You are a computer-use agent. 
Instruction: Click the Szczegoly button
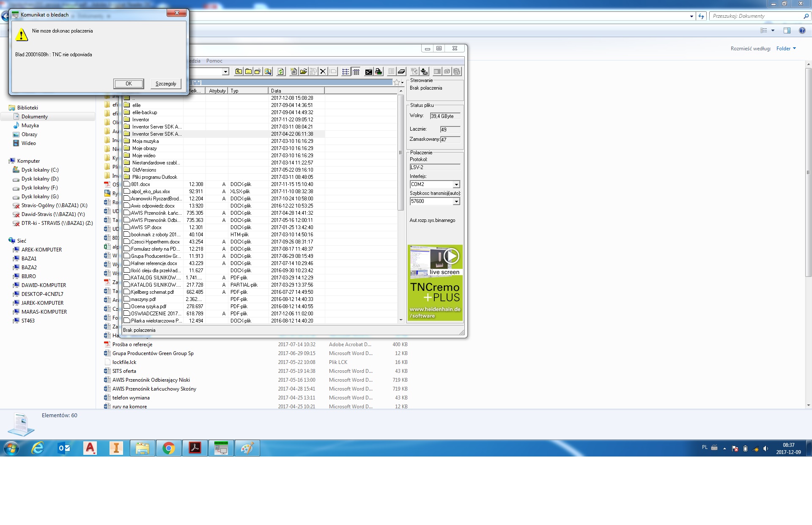(166, 84)
